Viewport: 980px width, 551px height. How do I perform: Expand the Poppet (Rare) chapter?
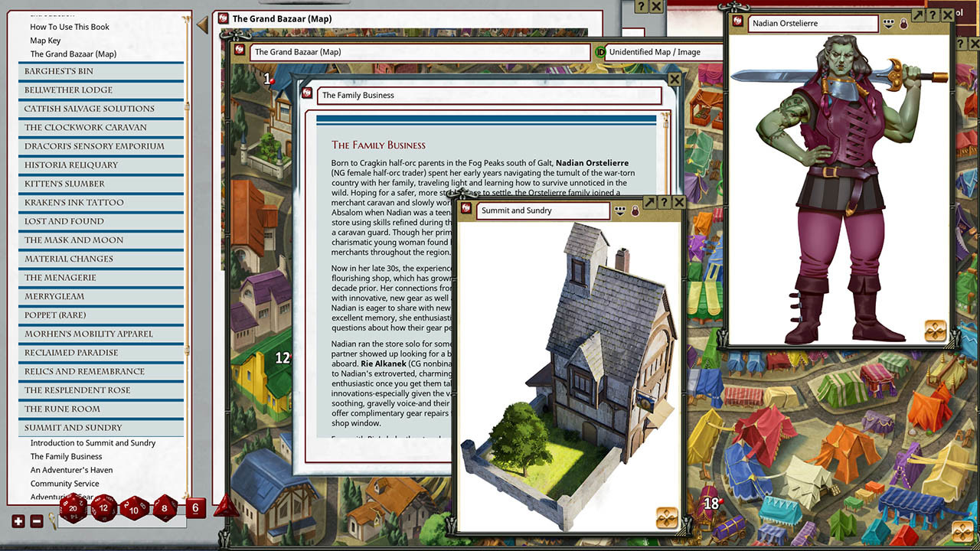point(55,315)
